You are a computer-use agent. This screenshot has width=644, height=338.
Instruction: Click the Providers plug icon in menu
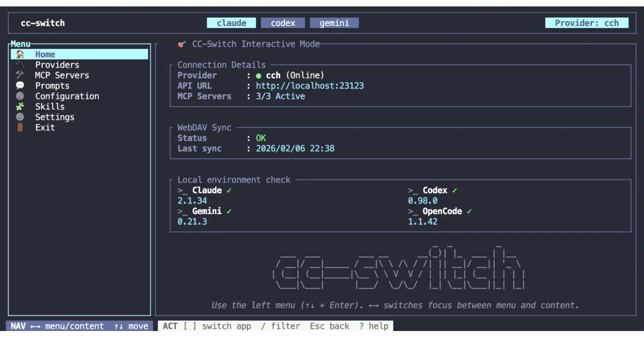tap(20, 65)
